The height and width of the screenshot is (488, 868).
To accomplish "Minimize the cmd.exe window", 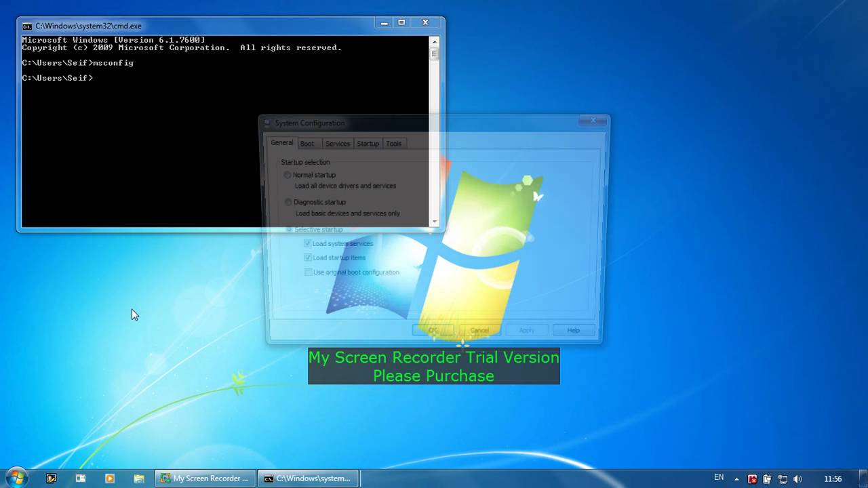I will [x=384, y=23].
